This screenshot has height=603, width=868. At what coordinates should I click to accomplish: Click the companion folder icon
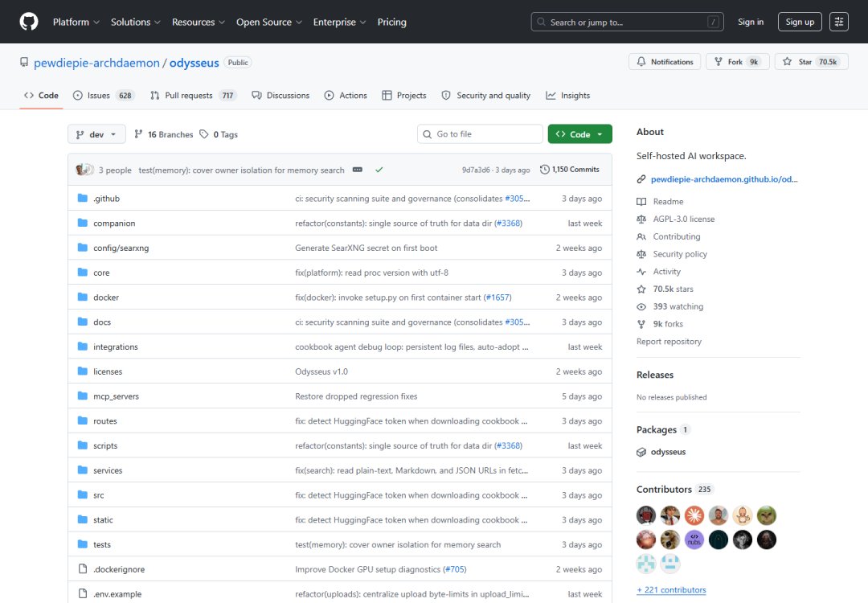point(83,223)
